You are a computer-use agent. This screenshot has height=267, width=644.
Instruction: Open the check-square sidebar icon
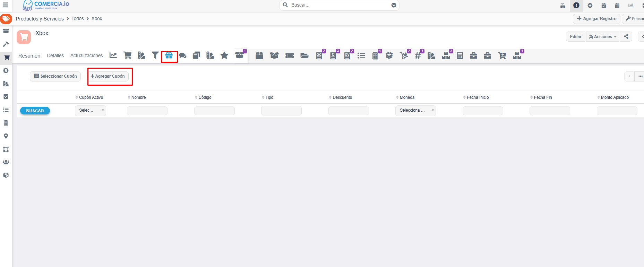(x=6, y=97)
